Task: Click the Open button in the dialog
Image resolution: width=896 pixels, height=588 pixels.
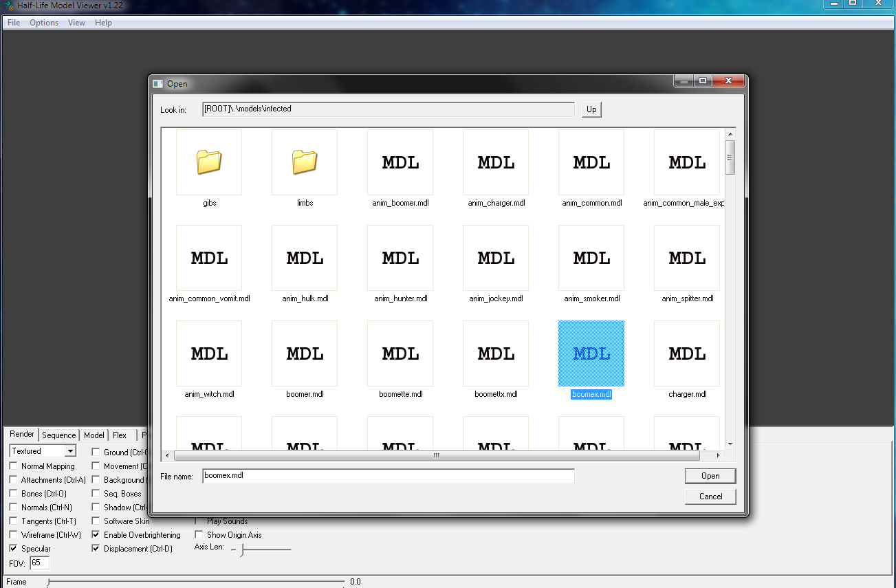Action: point(710,476)
